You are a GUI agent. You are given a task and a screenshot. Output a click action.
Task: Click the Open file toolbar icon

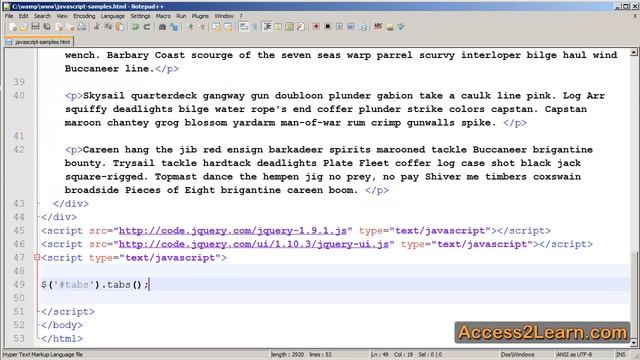click(x=24, y=27)
